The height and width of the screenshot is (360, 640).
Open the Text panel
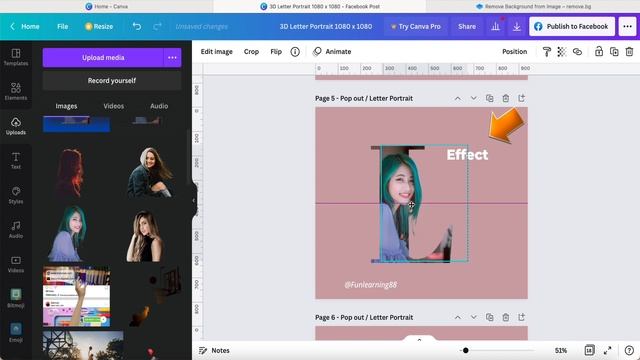coord(16,160)
